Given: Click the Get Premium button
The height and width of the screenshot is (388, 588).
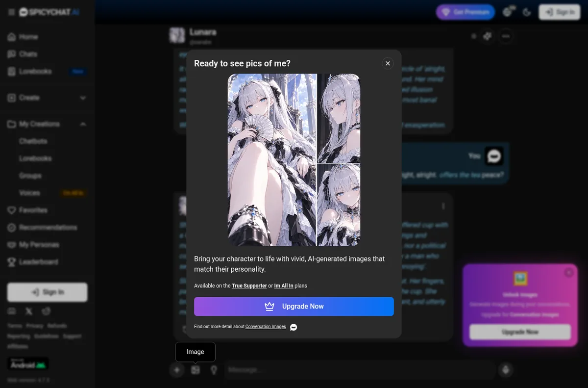Looking at the screenshot, I should point(465,12).
